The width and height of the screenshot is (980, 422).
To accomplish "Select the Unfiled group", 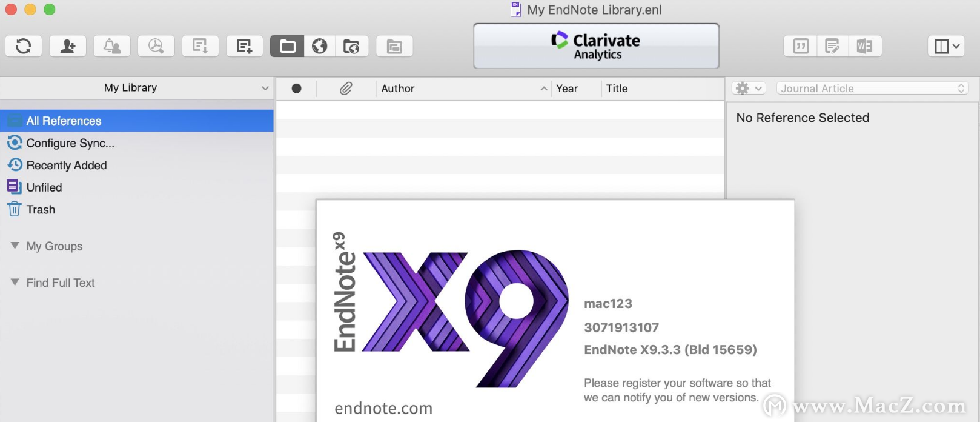I will tap(44, 187).
